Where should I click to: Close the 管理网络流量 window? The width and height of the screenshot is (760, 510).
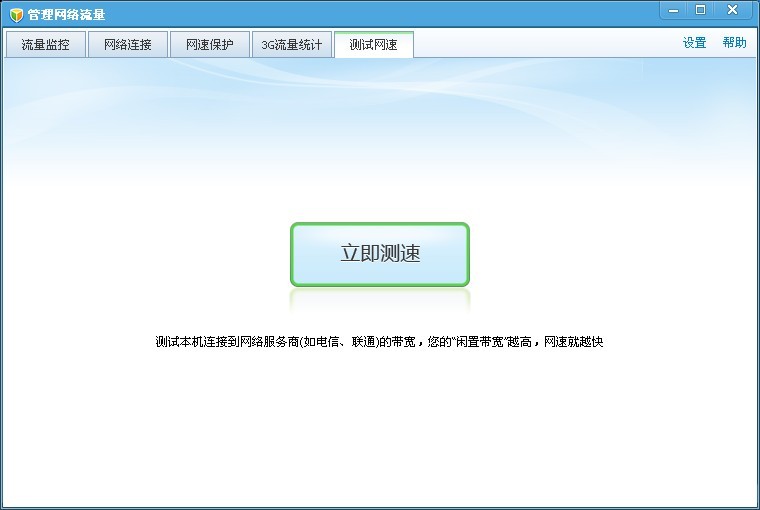(x=733, y=10)
